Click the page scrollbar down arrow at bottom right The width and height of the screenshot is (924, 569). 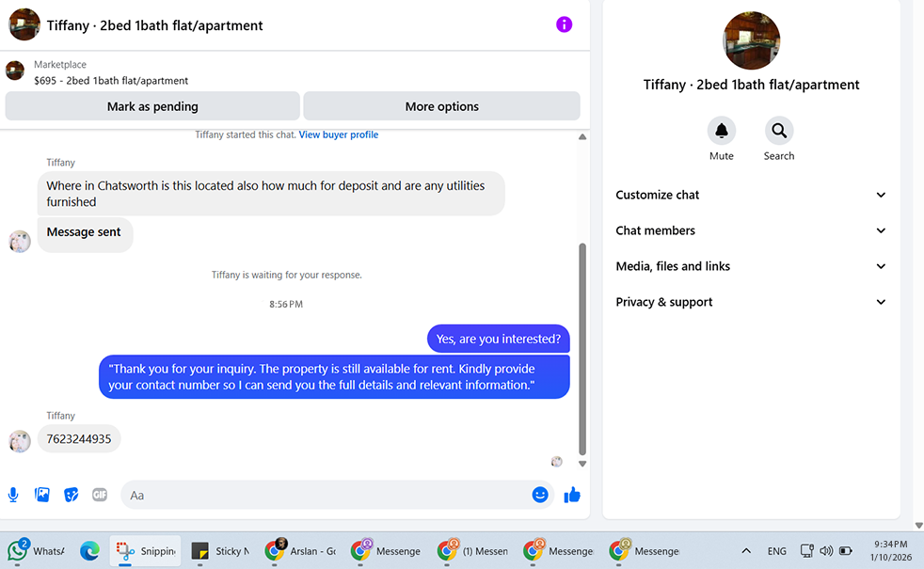coord(918,526)
